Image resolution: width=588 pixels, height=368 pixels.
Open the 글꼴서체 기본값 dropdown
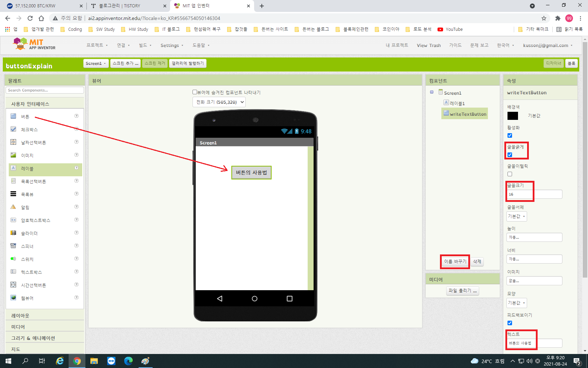point(517,216)
